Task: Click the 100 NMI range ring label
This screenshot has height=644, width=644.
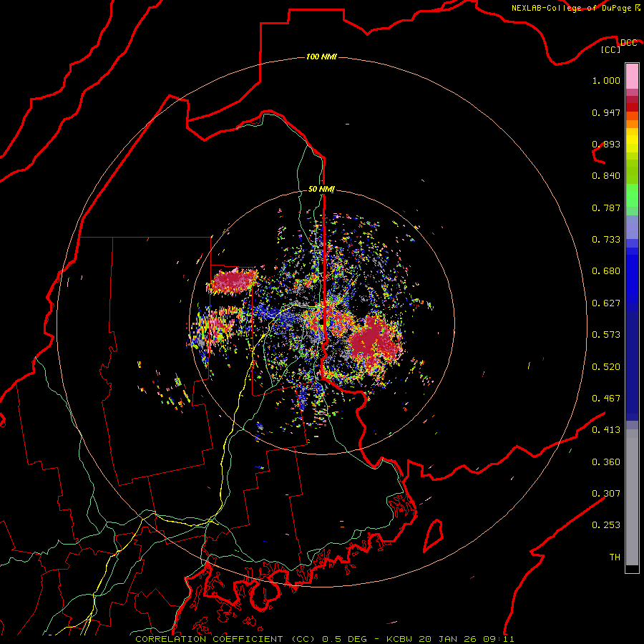Action: tap(321, 57)
